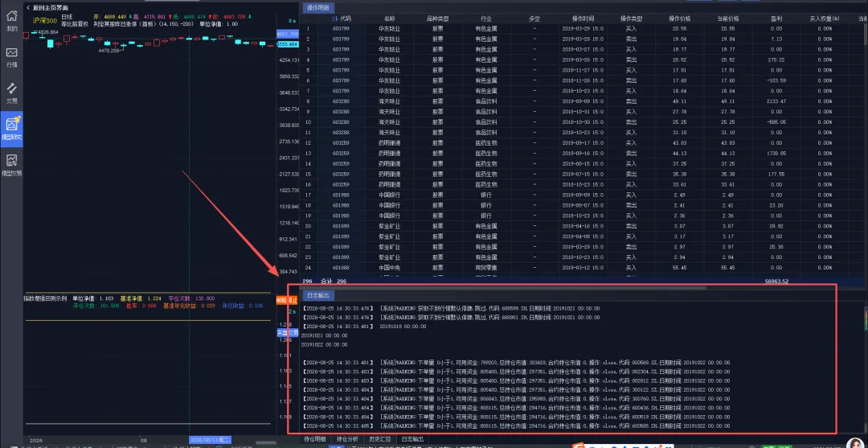Sort table by 品种类型 column header
The image size is (868, 448).
(437, 18)
